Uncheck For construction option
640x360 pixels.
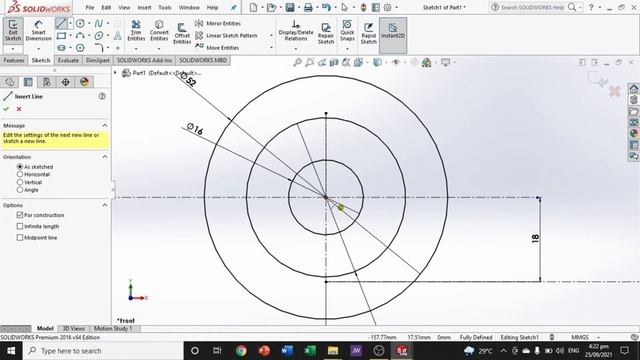(x=20, y=215)
